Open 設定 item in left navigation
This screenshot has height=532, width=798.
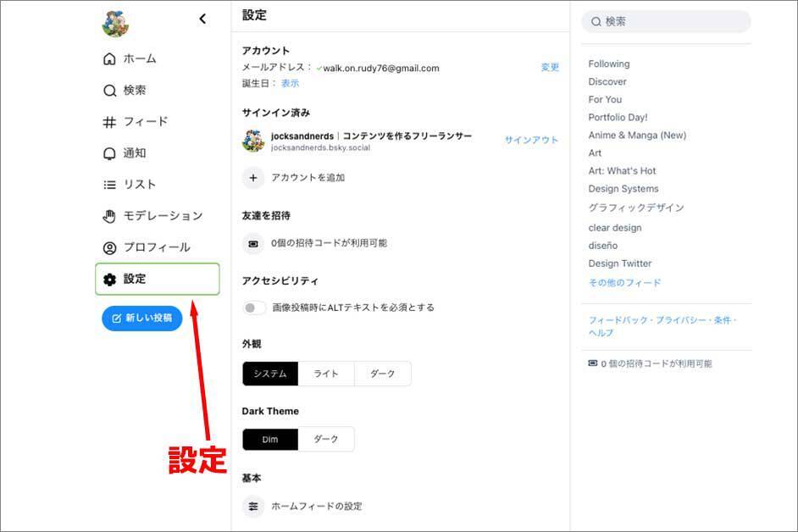click(157, 279)
